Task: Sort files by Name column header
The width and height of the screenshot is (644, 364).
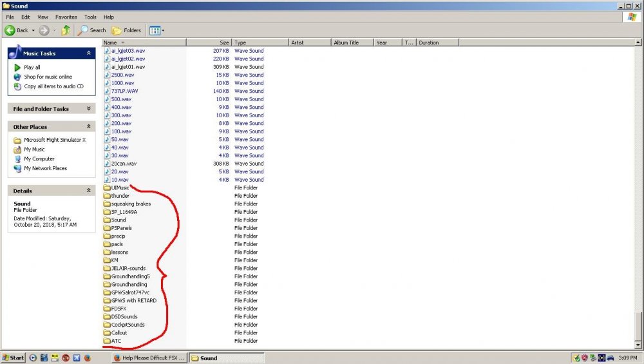Action: click(x=144, y=43)
